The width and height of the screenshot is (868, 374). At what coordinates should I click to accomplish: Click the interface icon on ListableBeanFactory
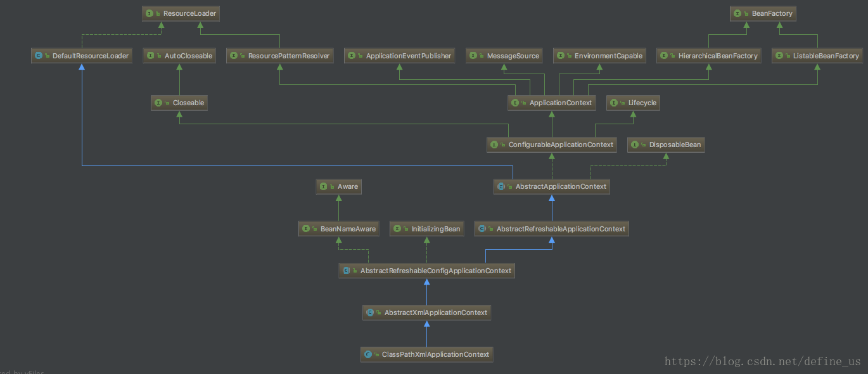[779, 56]
